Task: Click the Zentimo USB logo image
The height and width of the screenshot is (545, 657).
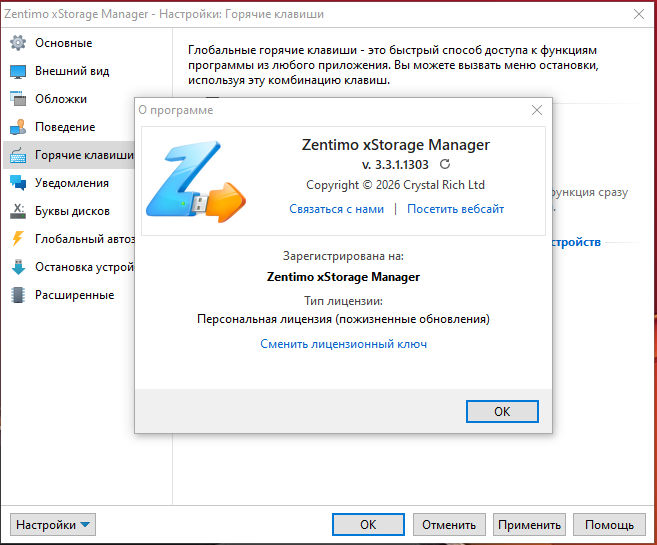Action: [x=196, y=181]
